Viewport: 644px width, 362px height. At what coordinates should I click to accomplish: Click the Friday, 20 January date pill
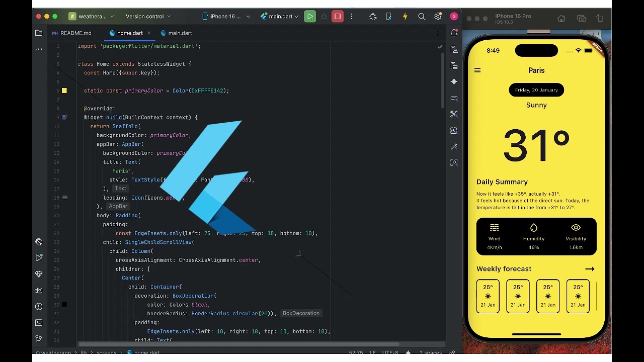point(536,90)
